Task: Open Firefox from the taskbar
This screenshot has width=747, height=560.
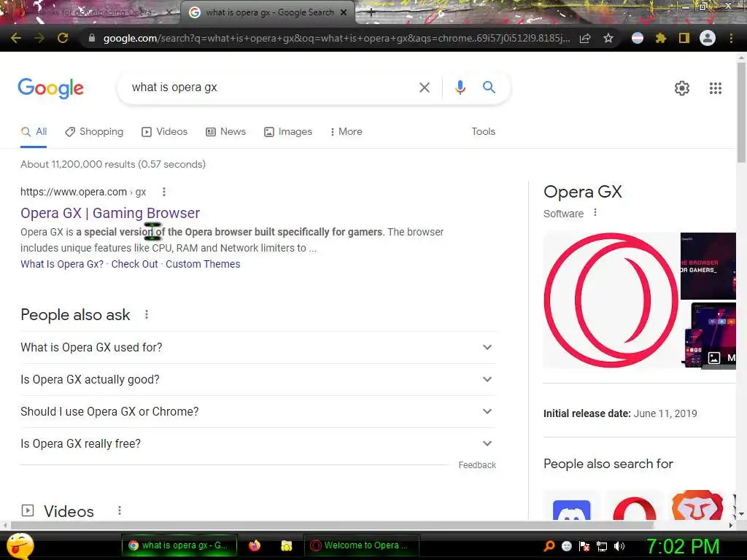Action: (255, 545)
